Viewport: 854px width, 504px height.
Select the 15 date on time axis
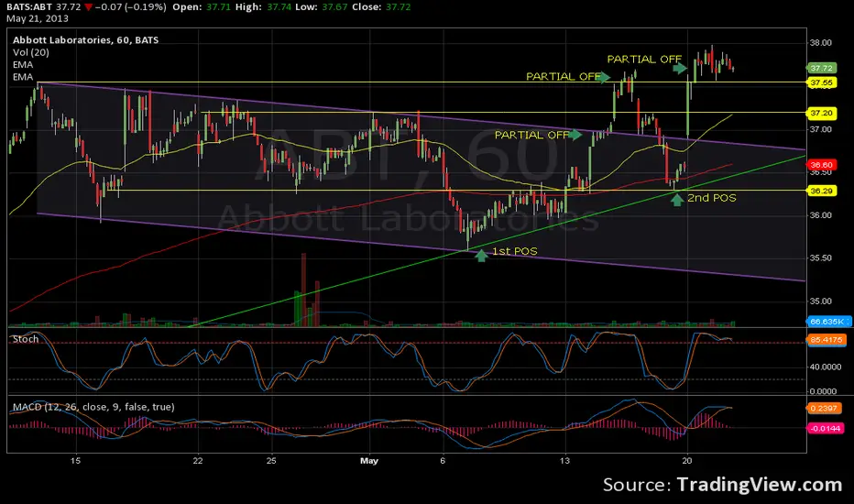pos(75,461)
